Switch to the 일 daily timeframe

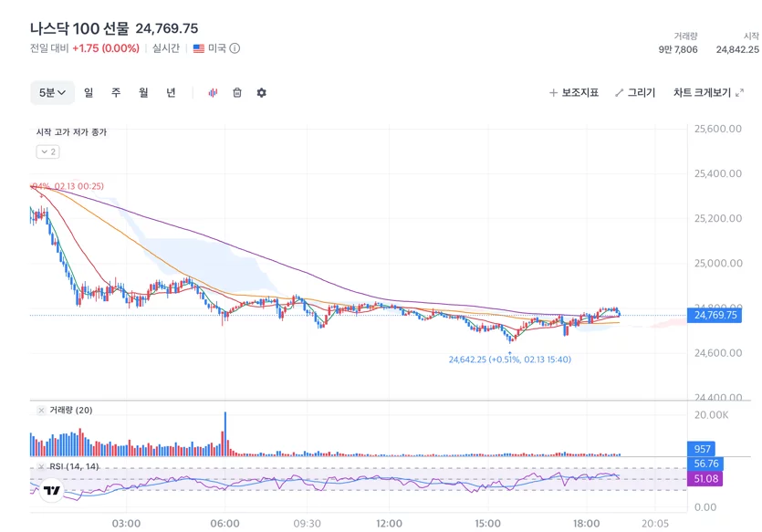[89, 93]
